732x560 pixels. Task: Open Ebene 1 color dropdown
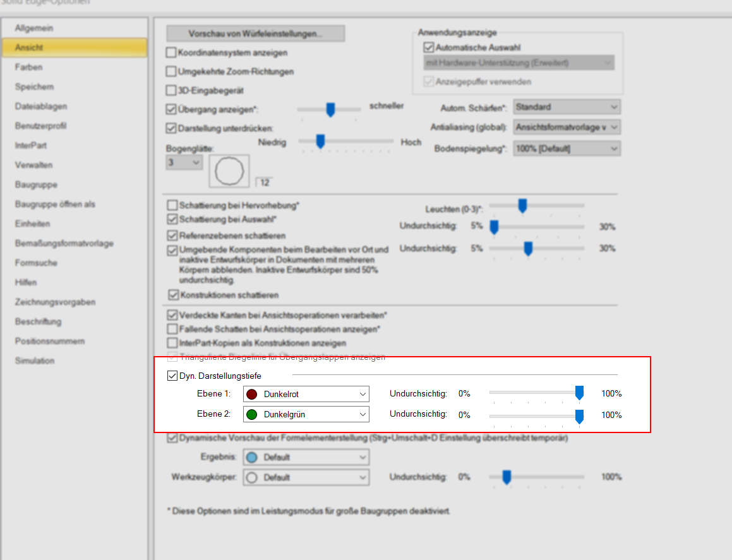point(306,394)
